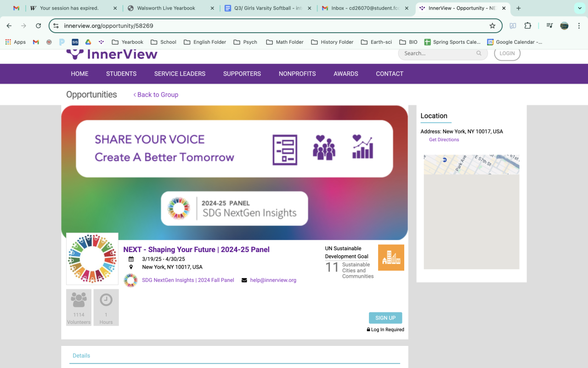Click the magnifier icon in the Search box
Viewport: 588px width, 368px height.
pos(479,53)
